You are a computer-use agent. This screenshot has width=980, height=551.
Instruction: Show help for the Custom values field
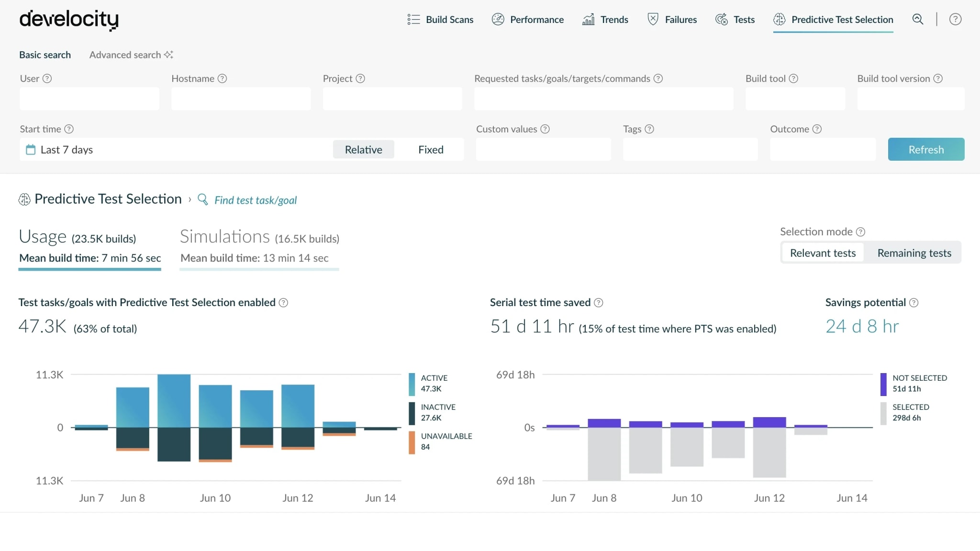(x=545, y=129)
